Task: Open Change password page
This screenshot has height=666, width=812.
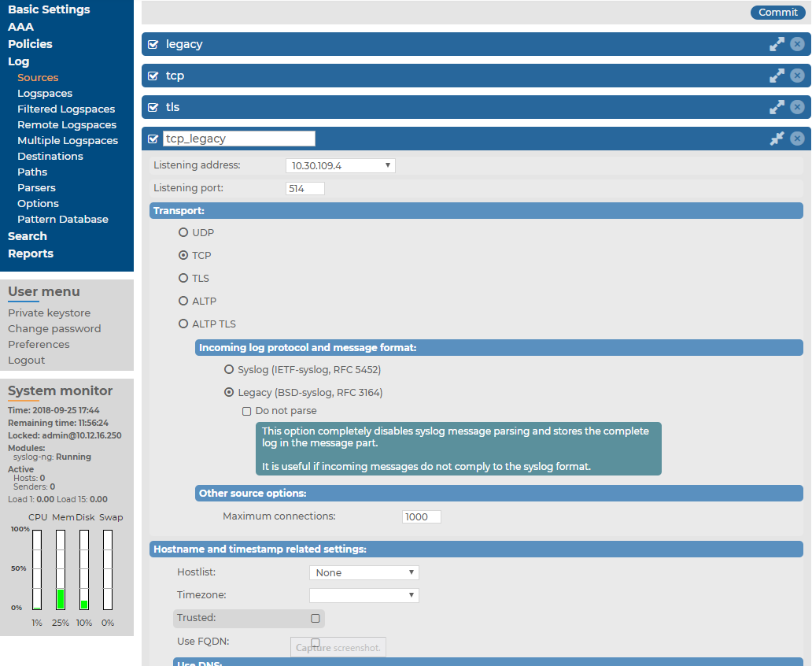Action: [x=54, y=328]
